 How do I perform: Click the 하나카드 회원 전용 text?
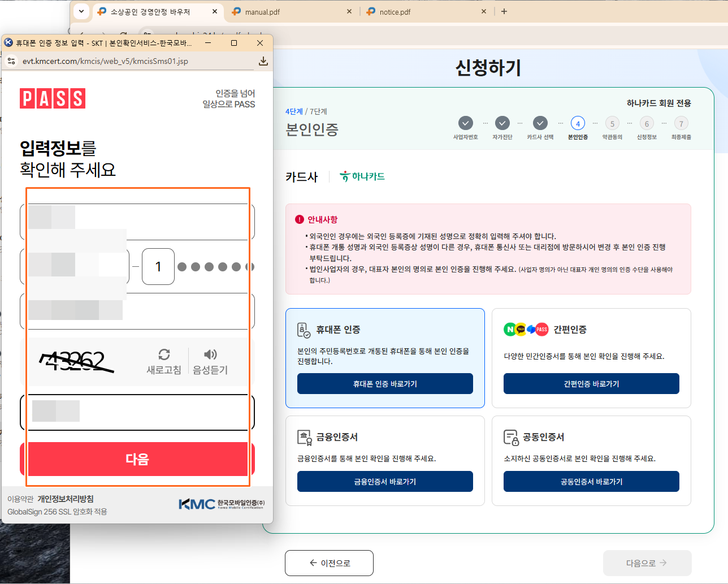point(659,103)
